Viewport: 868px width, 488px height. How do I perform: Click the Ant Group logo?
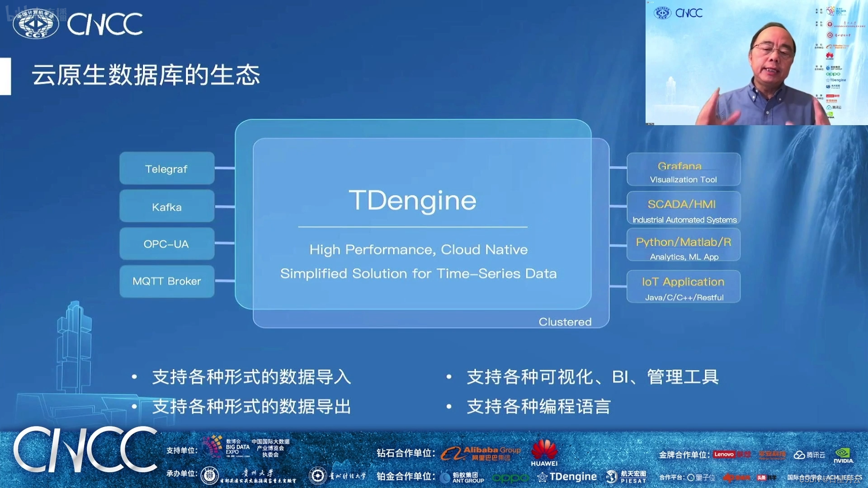tap(461, 477)
